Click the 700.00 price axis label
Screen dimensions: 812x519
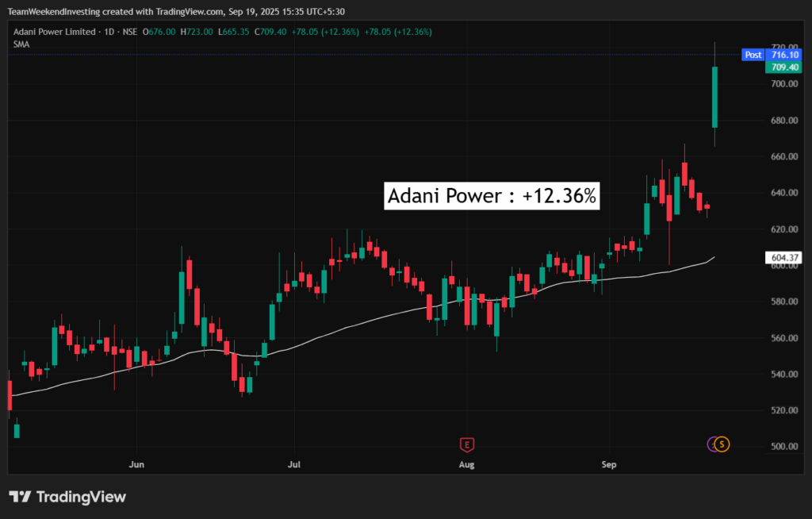[x=784, y=83]
